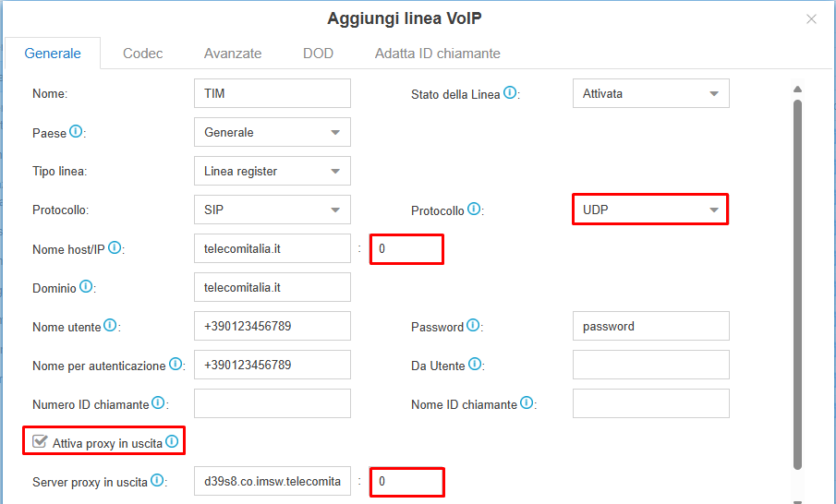Click info icon next to Nome host/IP
Screen dimensions: 836x504
(x=115, y=248)
